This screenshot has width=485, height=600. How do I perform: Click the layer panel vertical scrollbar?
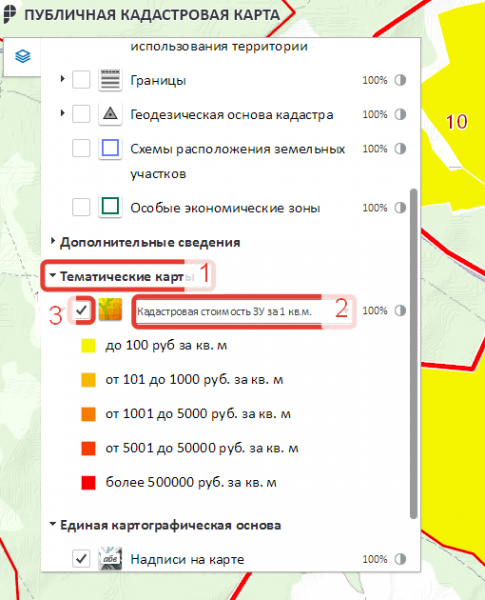413,354
